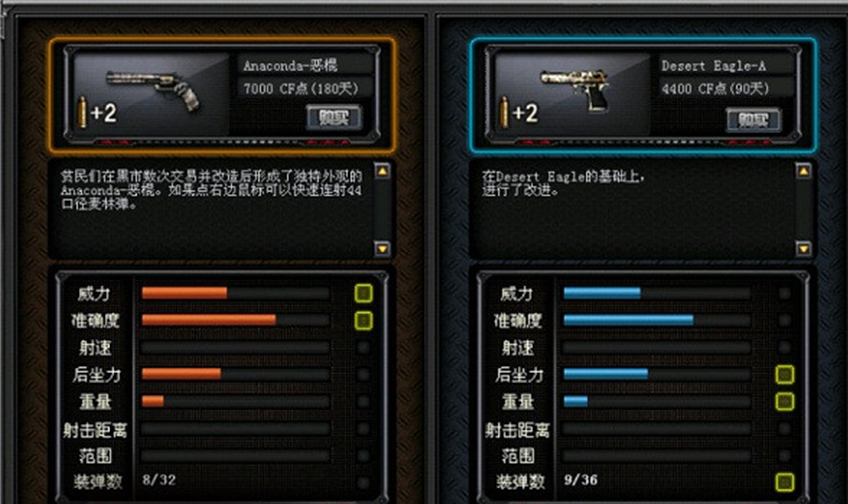Toggle the 后坐力 indicator box for Desert Eagle

785,374
